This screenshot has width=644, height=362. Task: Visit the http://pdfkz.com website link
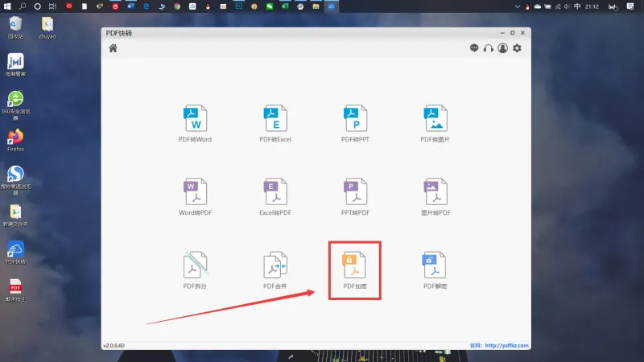click(x=506, y=346)
